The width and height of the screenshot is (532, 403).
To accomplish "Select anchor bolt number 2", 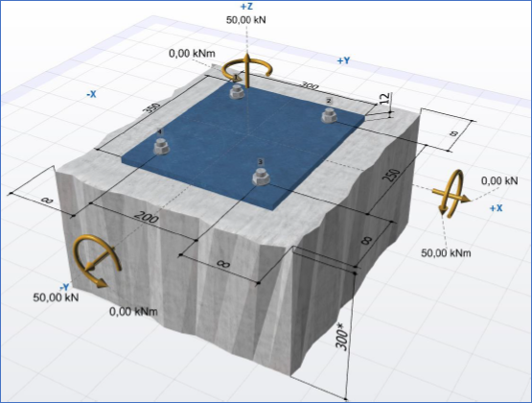I will pos(329,115).
